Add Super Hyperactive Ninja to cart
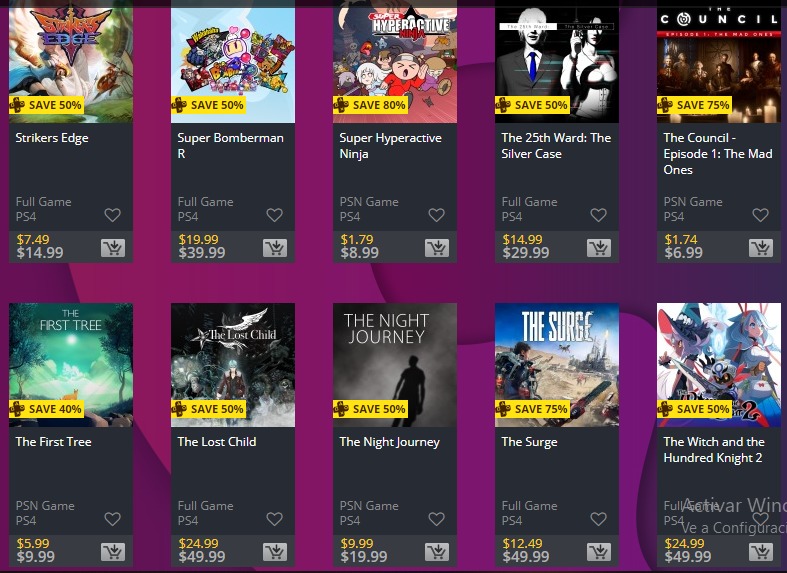 437,248
